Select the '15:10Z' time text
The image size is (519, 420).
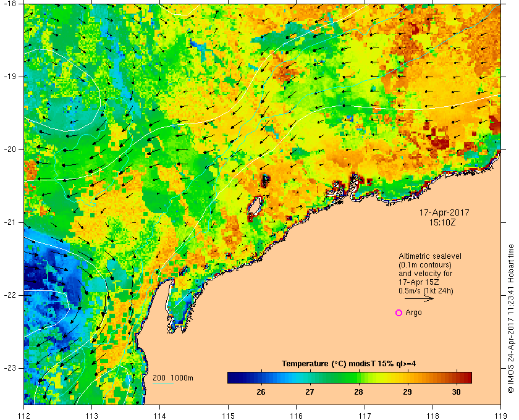[x=442, y=222]
